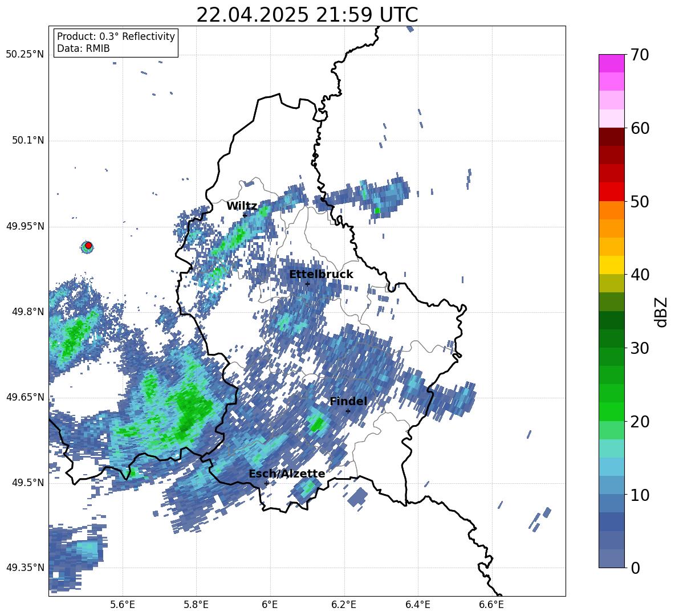Click the 49.5°N latitude label
The height and width of the screenshot is (616, 675).
click(27, 483)
